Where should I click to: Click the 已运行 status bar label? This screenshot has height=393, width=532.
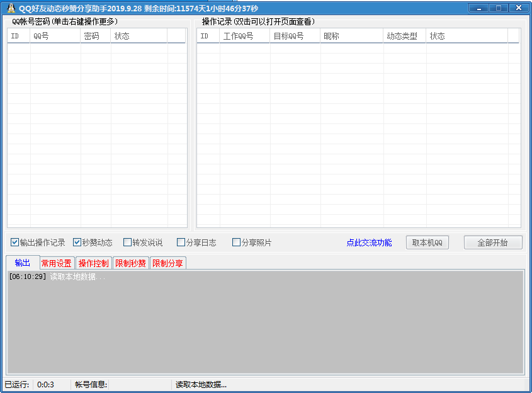click(x=16, y=385)
